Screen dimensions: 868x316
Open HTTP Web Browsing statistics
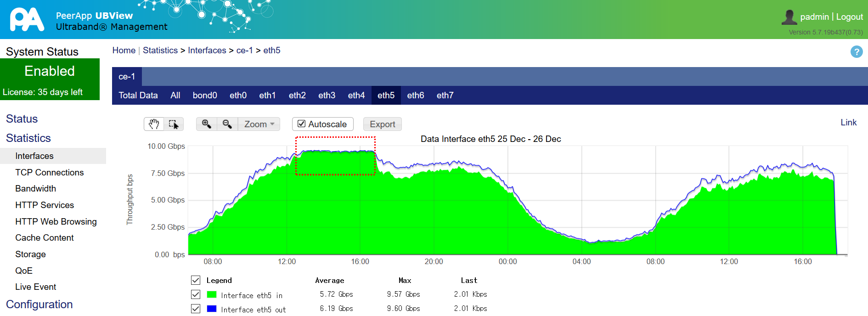(56, 221)
